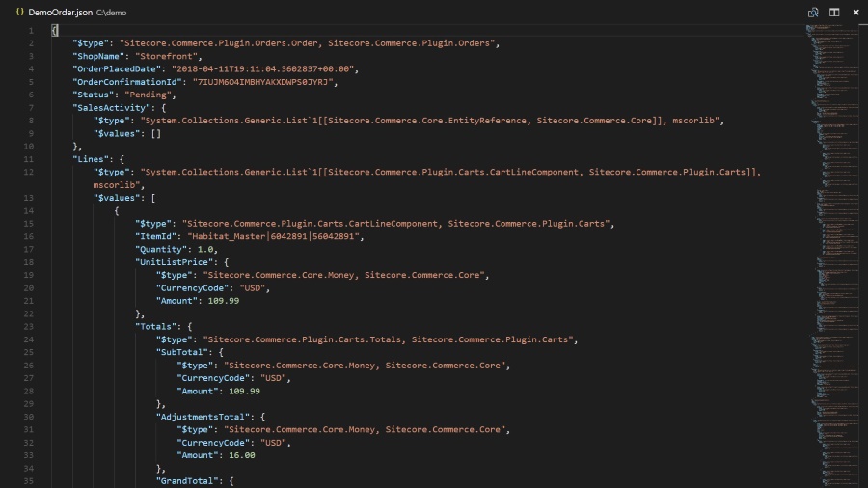868x488 pixels.
Task: Click the "GrandTotal" key
Action: coord(190,481)
